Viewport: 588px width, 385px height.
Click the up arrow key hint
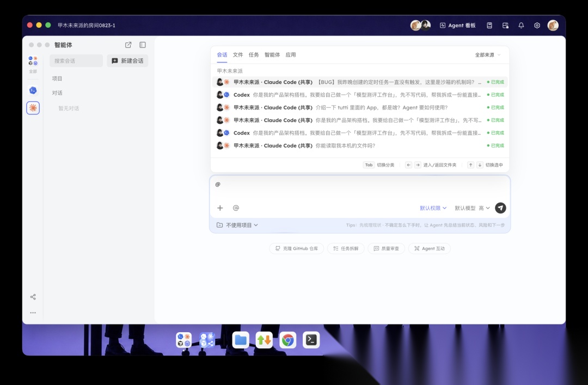[470, 165]
